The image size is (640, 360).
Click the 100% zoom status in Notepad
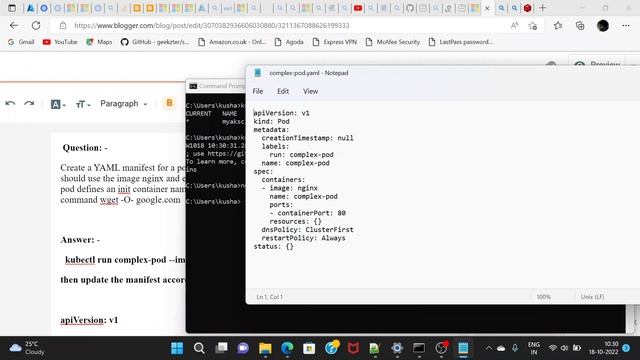[543, 297]
